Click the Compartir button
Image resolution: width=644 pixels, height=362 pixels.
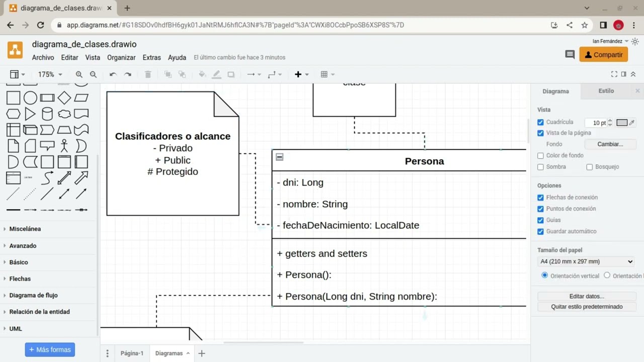point(604,54)
